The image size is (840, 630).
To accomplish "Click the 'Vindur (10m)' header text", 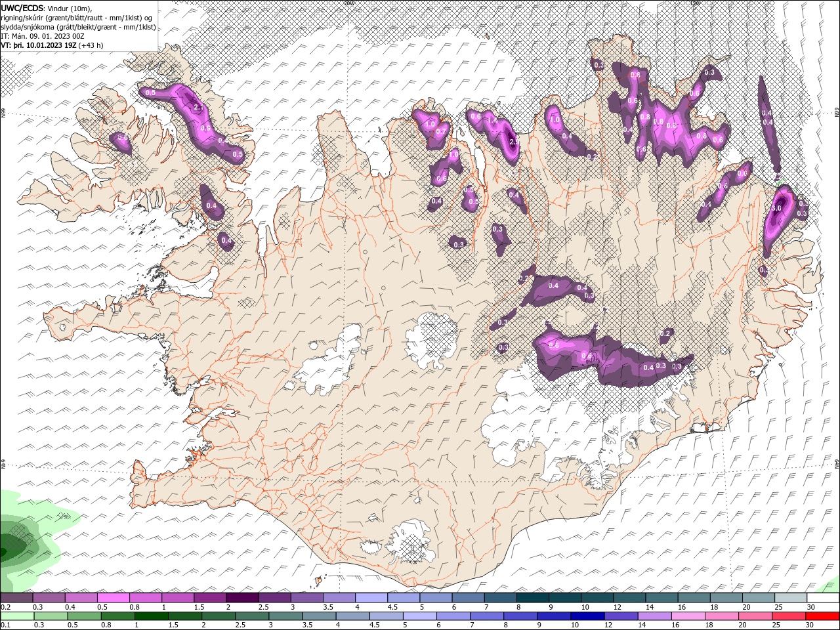I will pos(70,8).
